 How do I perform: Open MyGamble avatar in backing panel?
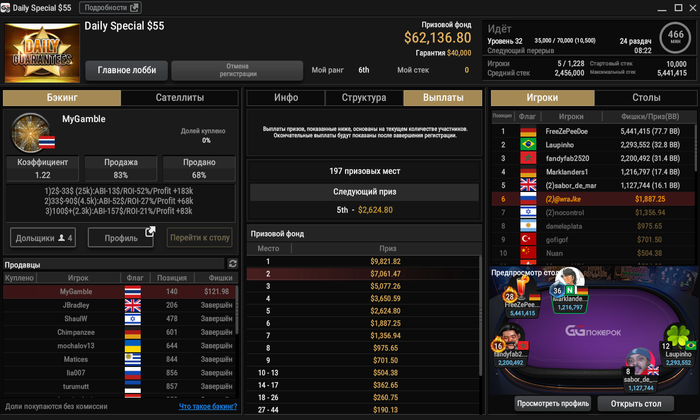(31, 133)
